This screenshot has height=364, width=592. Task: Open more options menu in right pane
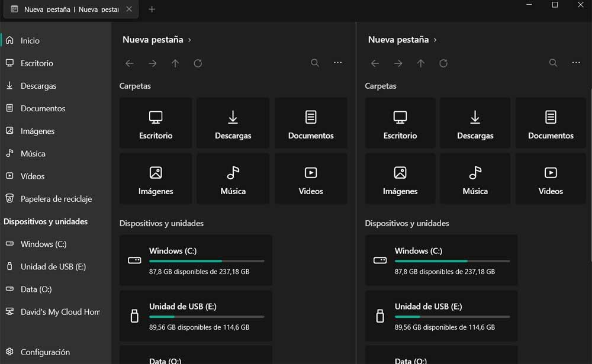[x=576, y=63]
